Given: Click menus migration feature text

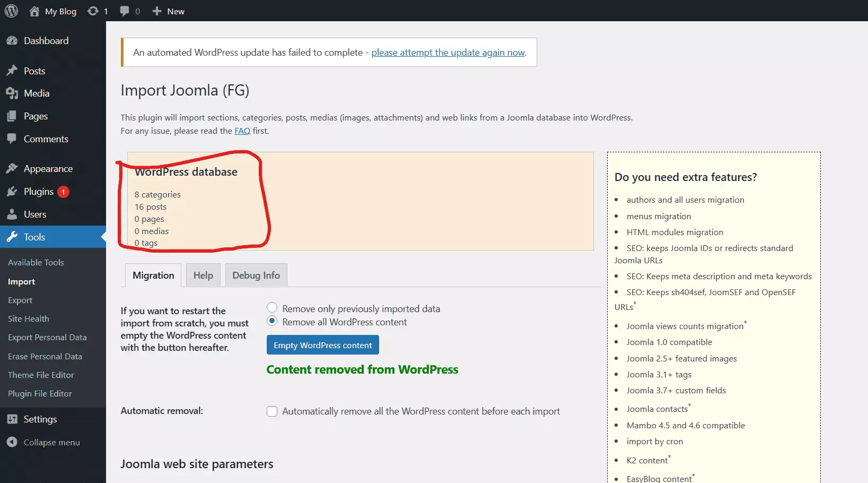Looking at the screenshot, I should pos(659,217).
